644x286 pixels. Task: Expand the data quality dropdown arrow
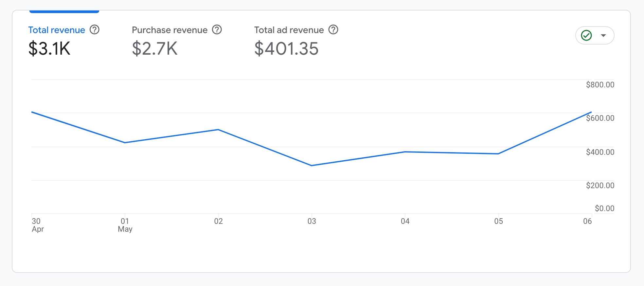point(603,35)
